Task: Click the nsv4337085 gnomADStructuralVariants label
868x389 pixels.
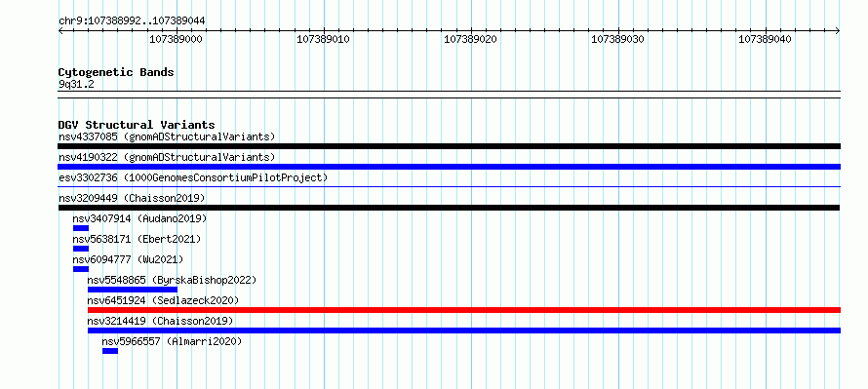Action: click(x=167, y=136)
